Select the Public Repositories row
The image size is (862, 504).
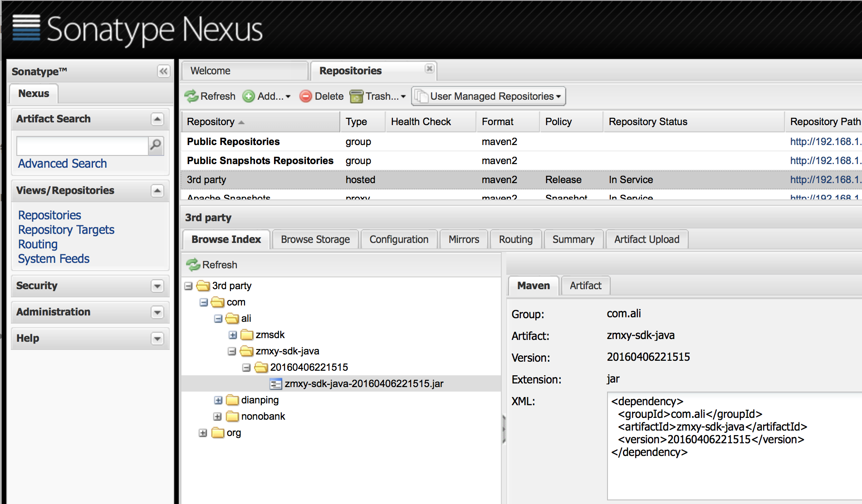(521, 142)
